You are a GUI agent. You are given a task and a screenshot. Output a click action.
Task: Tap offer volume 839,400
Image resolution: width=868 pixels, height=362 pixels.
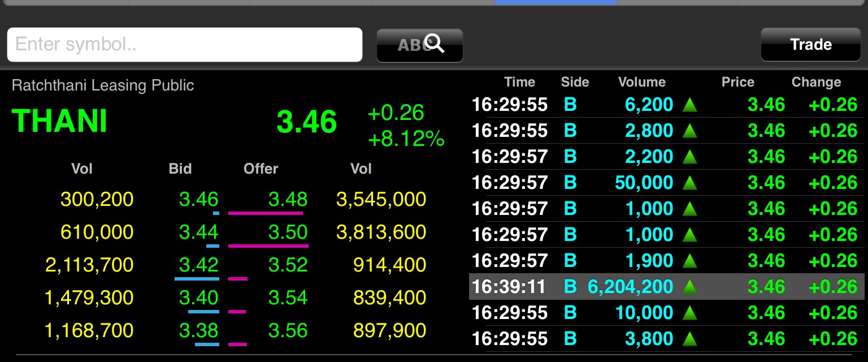coord(389,298)
